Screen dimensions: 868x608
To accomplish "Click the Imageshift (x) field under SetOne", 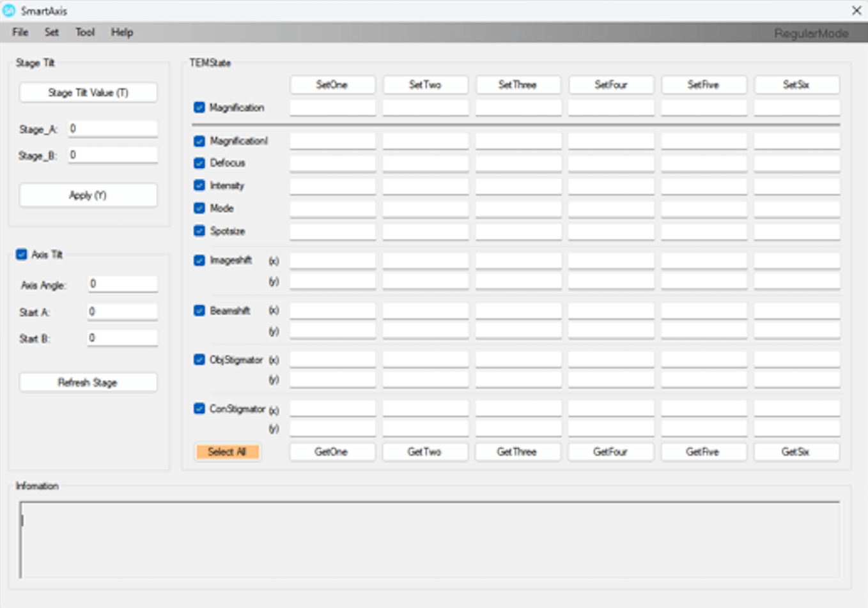I will [x=332, y=260].
